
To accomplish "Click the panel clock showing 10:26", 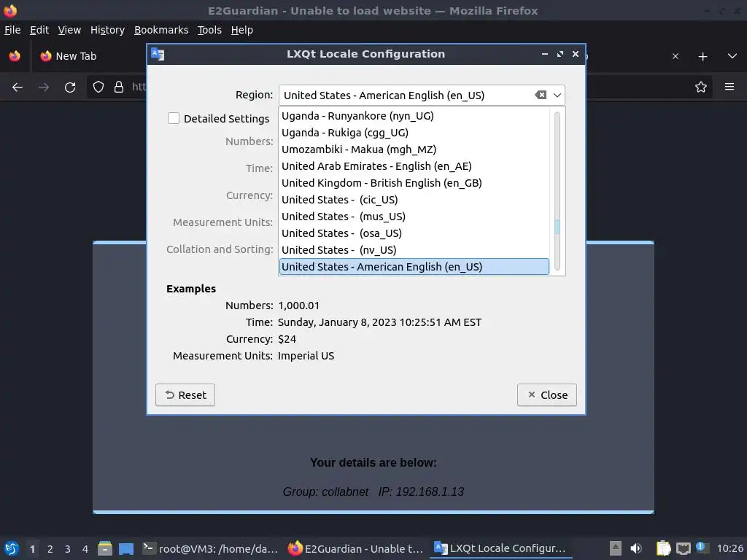I will click(729, 548).
